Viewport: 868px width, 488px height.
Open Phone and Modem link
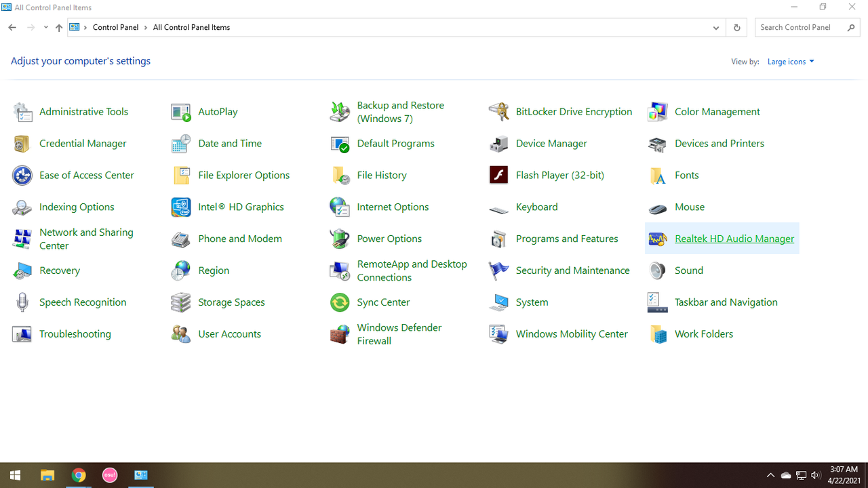tap(240, 239)
